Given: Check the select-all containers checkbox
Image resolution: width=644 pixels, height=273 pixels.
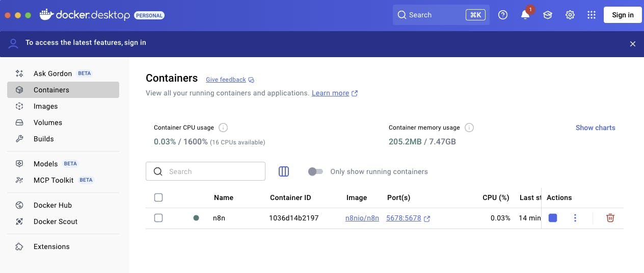Looking at the screenshot, I should (158, 197).
